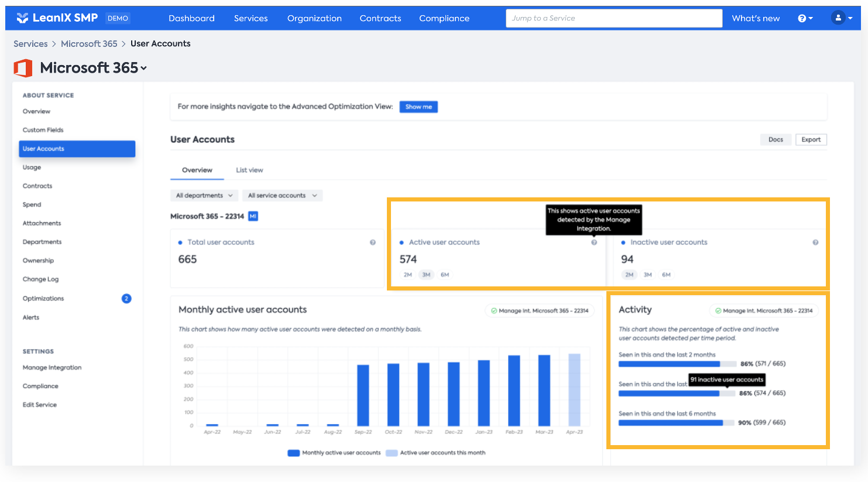
Task: Open the Compliance top menu
Action: tap(444, 18)
